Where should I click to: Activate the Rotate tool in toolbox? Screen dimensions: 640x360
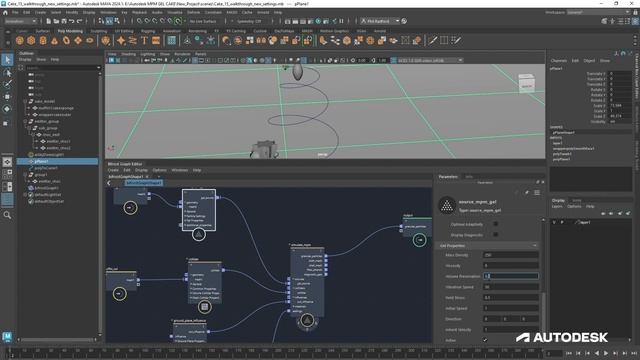[7, 109]
